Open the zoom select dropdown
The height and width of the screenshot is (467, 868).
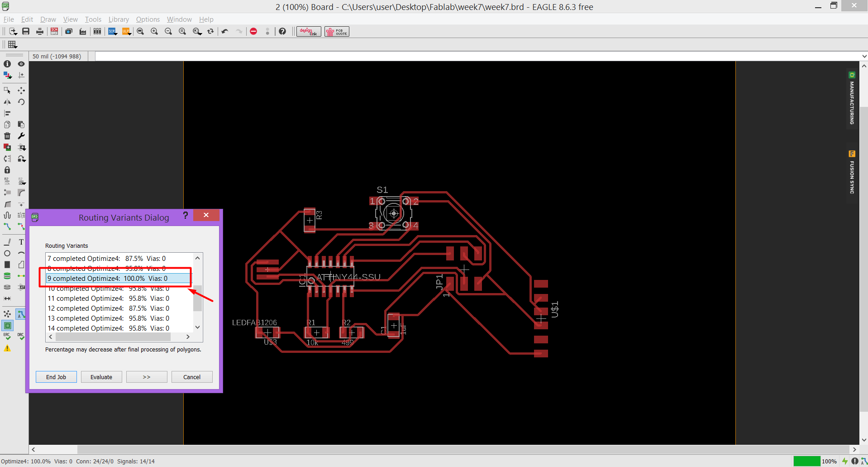point(197,31)
